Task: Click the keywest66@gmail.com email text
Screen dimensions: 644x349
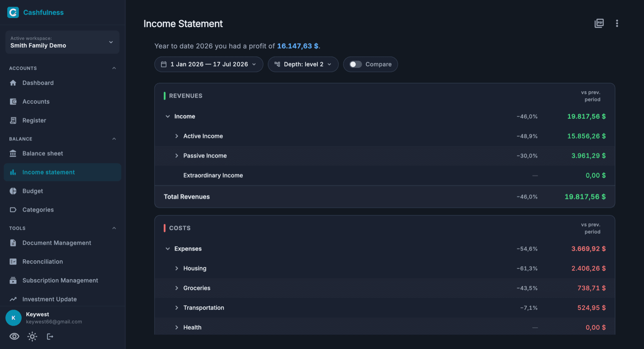Action: pos(54,322)
